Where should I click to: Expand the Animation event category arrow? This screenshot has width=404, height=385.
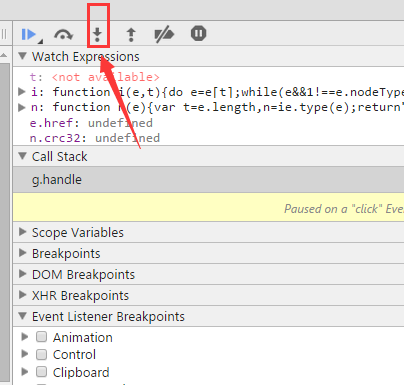[24, 337]
